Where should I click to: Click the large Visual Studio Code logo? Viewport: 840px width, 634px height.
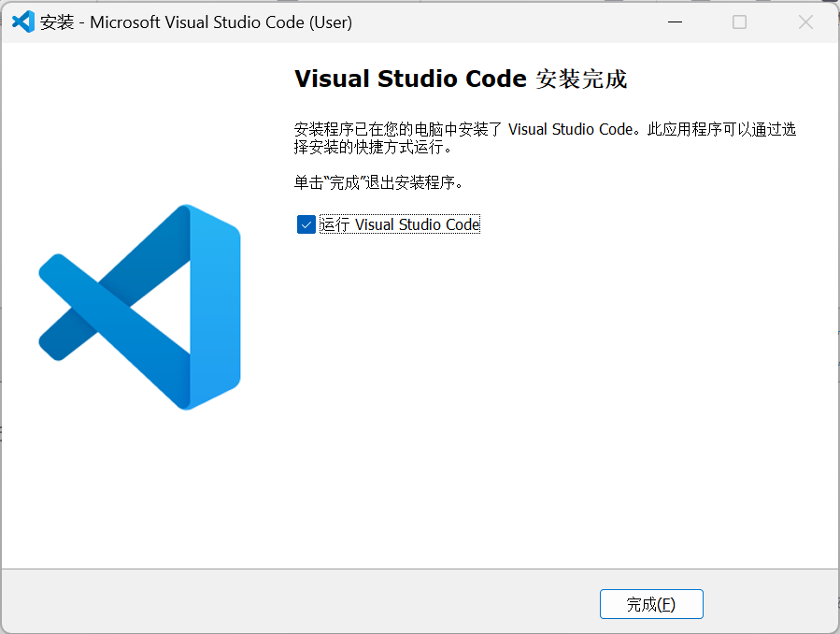click(140, 307)
